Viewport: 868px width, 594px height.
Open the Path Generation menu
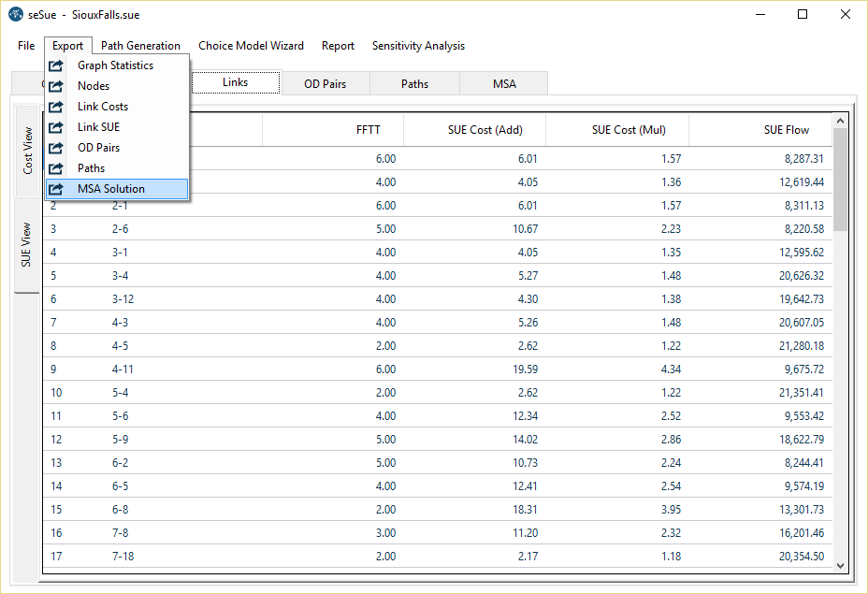[x=140, y=46]
